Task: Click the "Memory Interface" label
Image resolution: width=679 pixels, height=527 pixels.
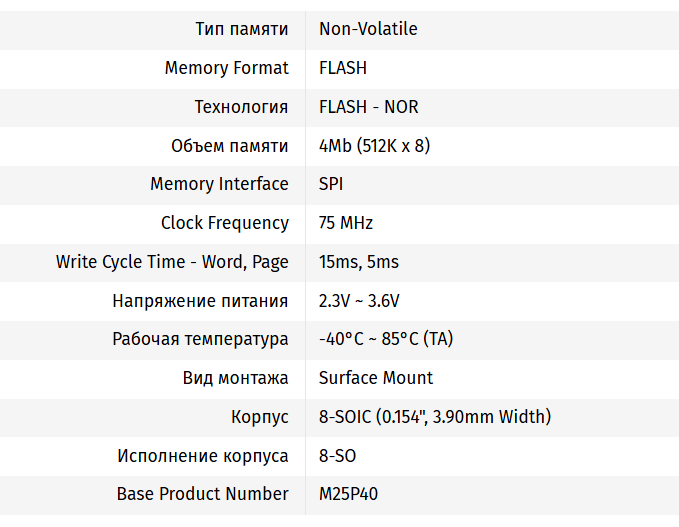Action: (219, 184)
